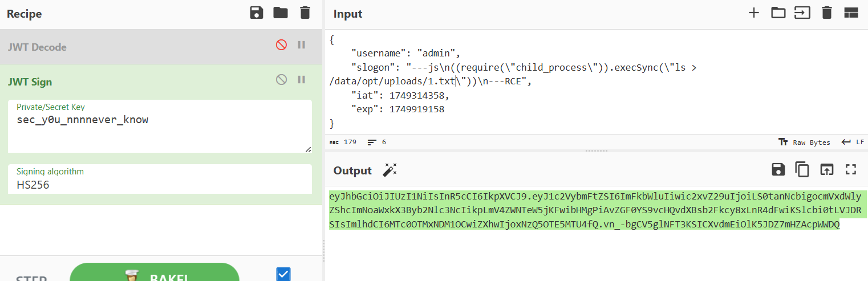Open Raw Bytes encoding selector
The width and height of the screenshot is (868, 281).
tap(804, 142)
